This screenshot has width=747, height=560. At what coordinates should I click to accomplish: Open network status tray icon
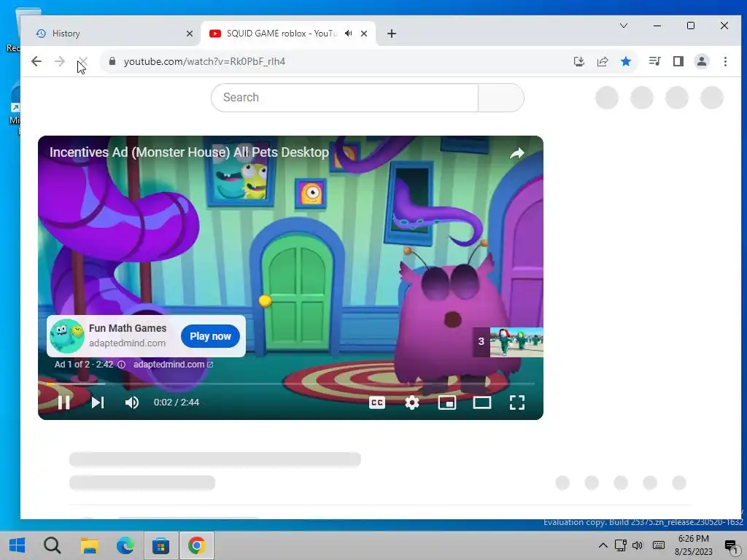point(620,545)
